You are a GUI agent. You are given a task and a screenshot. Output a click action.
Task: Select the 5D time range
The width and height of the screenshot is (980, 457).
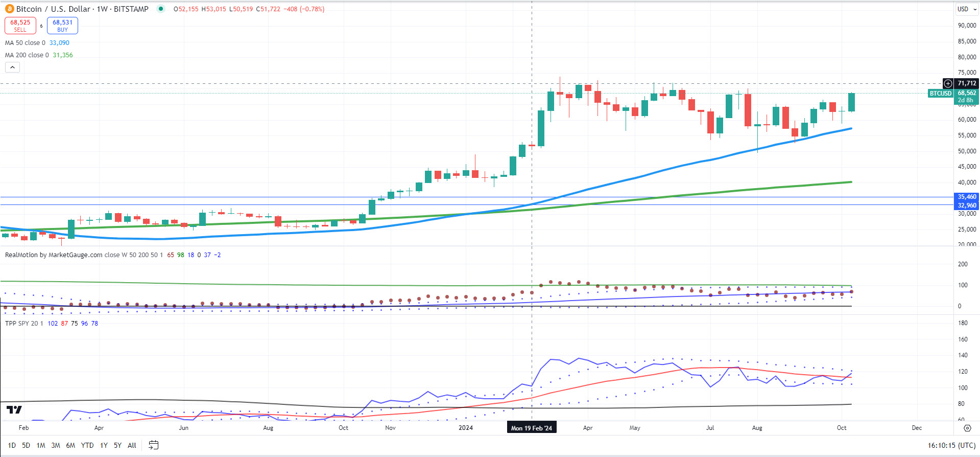pyautogui.click(x=26, y=445)
